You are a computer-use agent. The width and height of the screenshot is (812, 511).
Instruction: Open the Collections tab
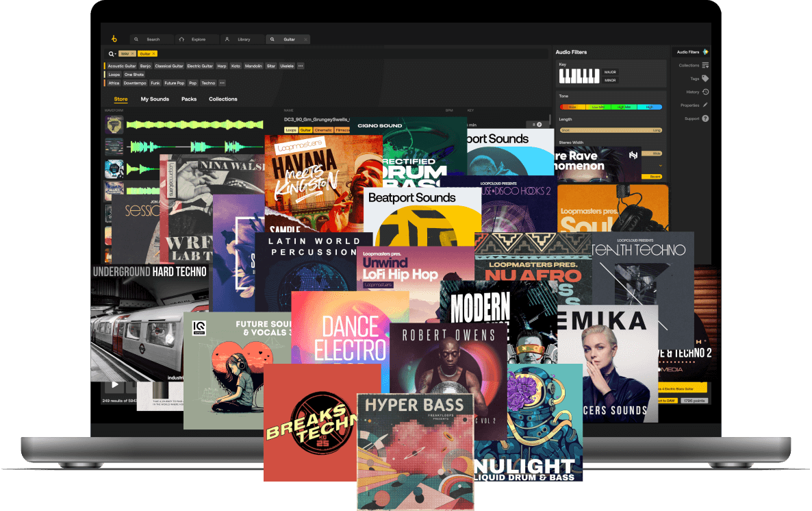click(223, 99)
